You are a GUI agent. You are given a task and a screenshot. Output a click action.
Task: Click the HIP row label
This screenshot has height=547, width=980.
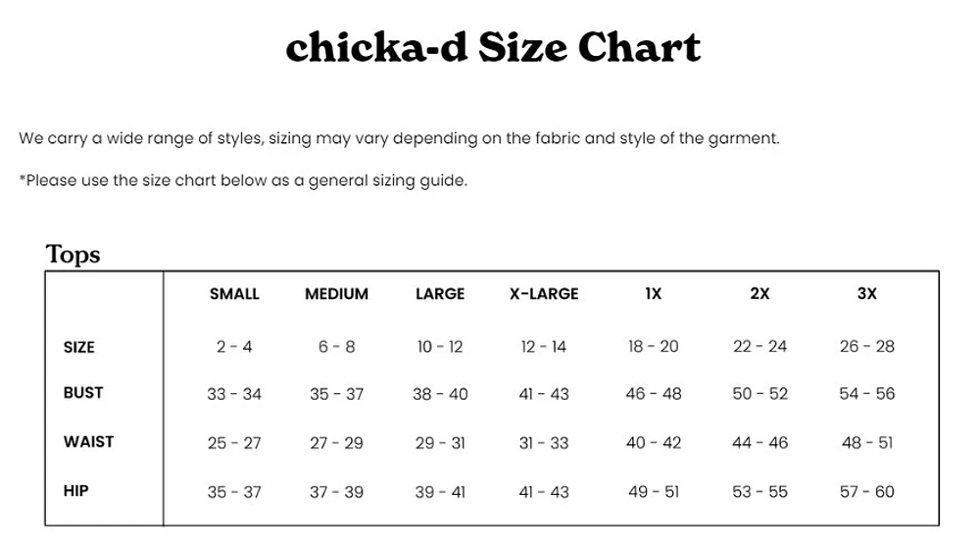tap(75, 491)
